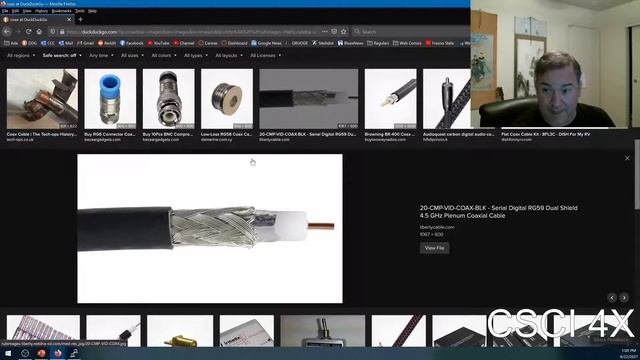
Task: Open the Regulars bookmark folder
Action: tap(378, 43)
